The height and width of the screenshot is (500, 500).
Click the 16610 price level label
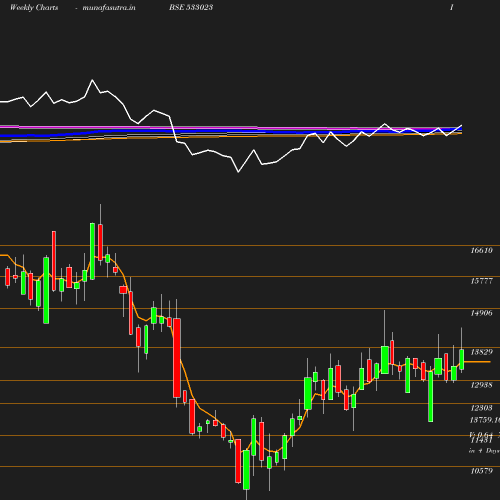pyautogui.click(x=481, y=250)
